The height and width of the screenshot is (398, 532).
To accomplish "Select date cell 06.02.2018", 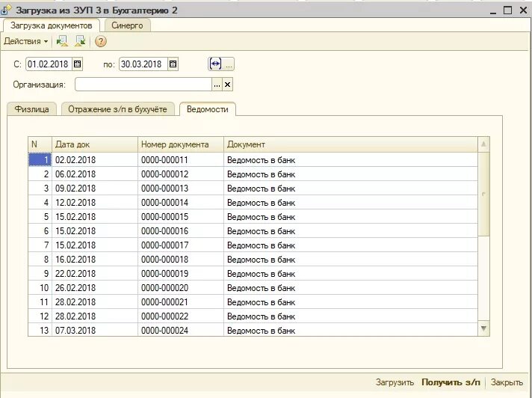I will click(95, 174).
